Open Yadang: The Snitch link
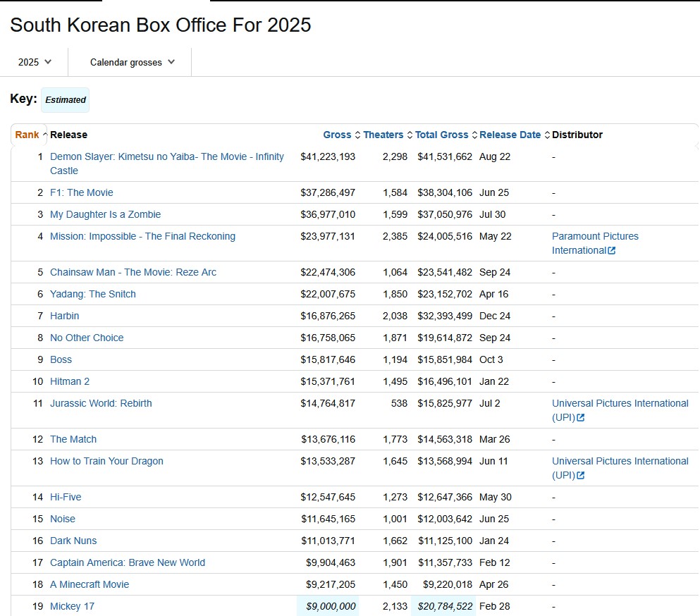This screenshot has height=616, width=700. pos(93,294)
